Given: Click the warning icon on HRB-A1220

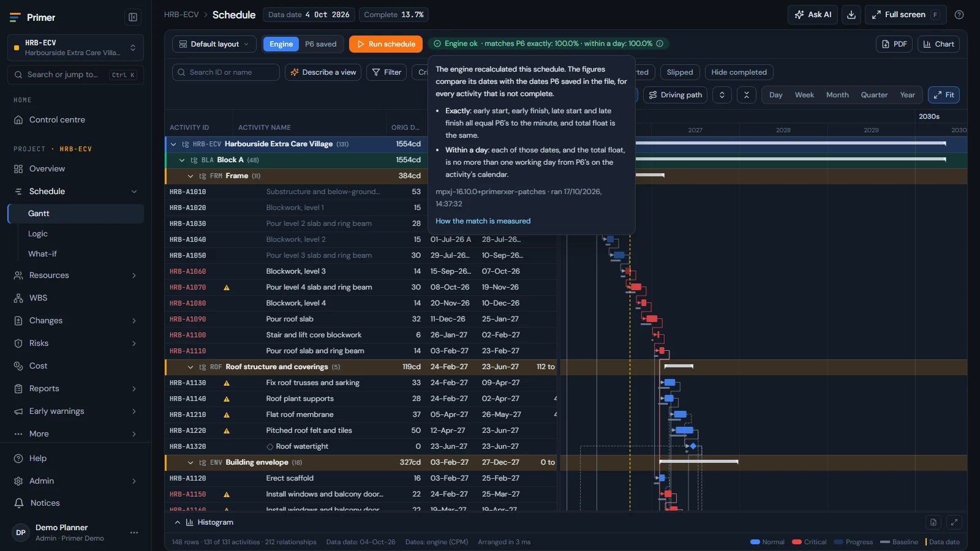Looking at the screenshot, I should [227, 430].
